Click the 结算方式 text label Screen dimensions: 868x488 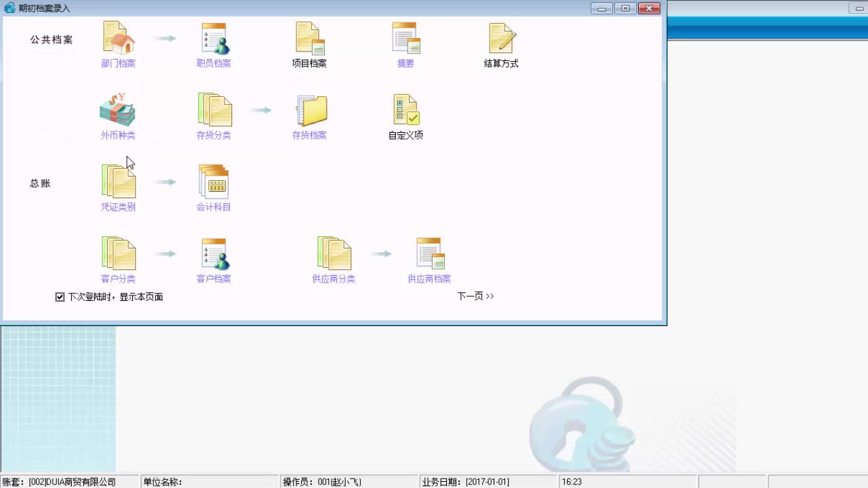(501, 64)
